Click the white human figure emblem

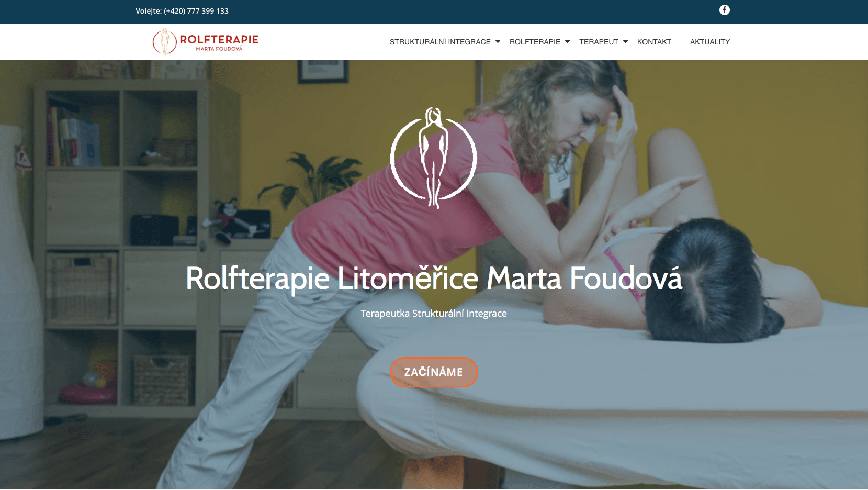tap(434, 158)
